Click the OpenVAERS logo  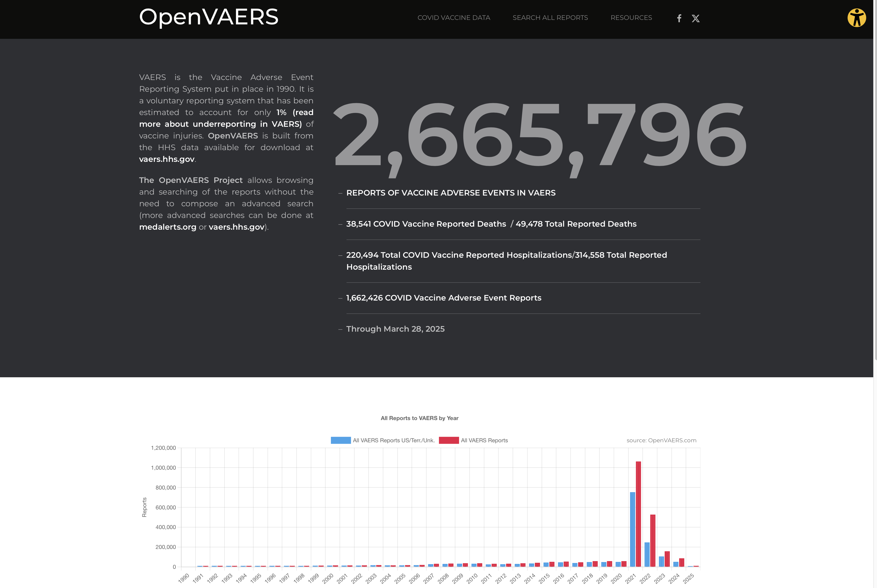[208, 17]
